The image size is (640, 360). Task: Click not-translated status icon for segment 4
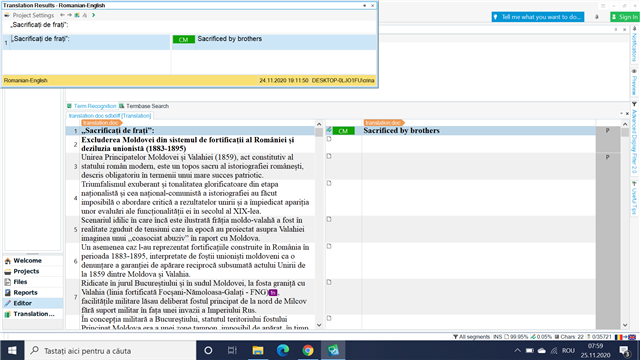point(329,183)
